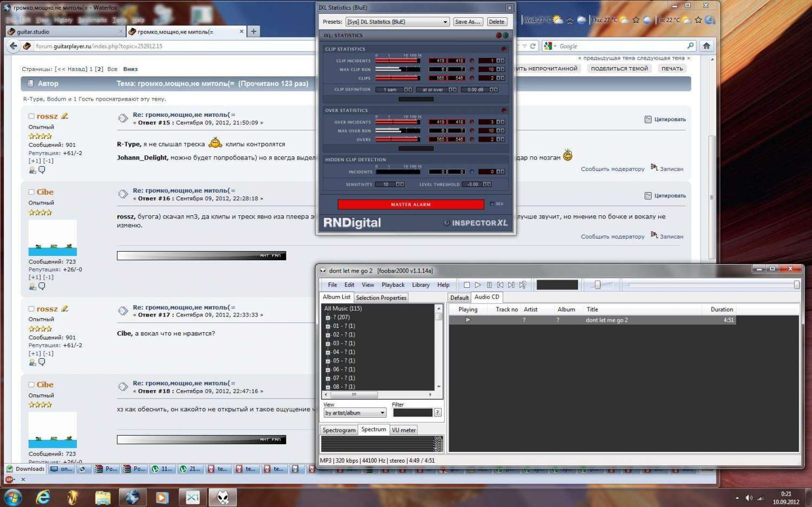Open Inspector XL help question-mark icon
Image resolution: width=812 pixels, height=507 pixels.
point(447,223)
